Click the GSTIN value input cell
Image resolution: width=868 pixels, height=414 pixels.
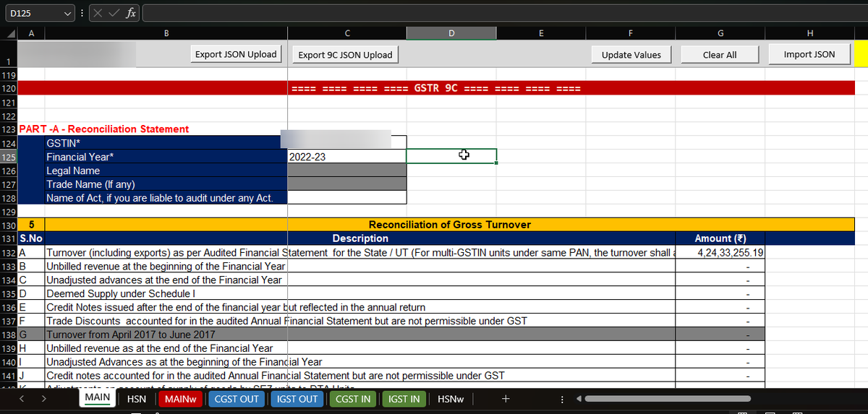coord(346,143)
